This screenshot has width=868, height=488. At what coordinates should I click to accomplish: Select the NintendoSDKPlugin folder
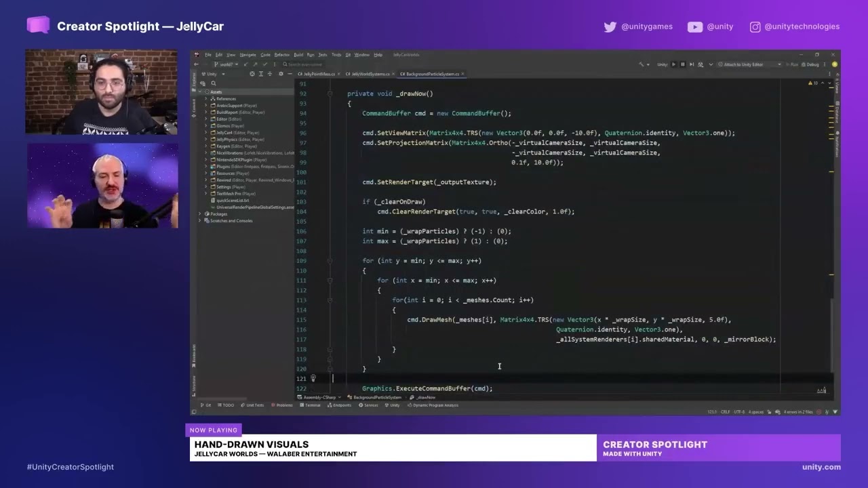pos(239,160)
